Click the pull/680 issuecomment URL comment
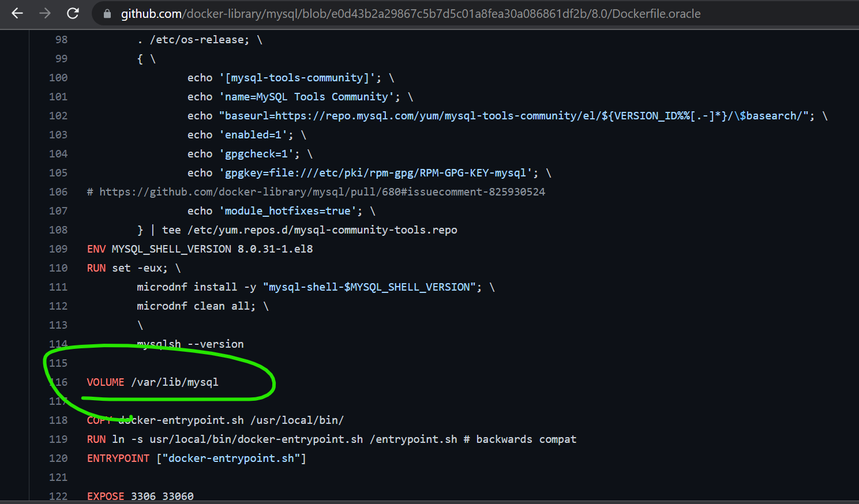The width and height of the screenshot is (859, 504). (x=321, y=192)
